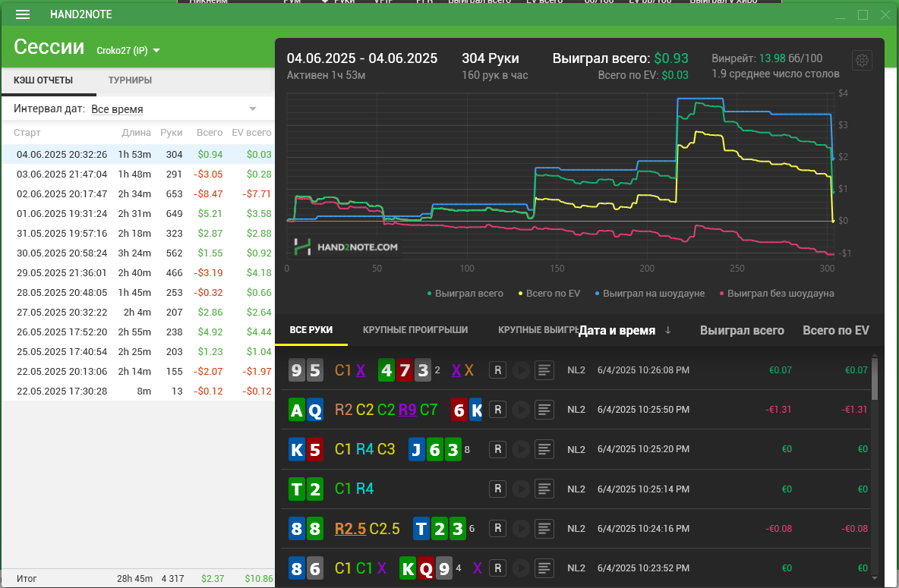This screenshot has height=588, width=899.
Task: Click the play button for the 10:23:52 PM hand
Action: pos(521,568)
